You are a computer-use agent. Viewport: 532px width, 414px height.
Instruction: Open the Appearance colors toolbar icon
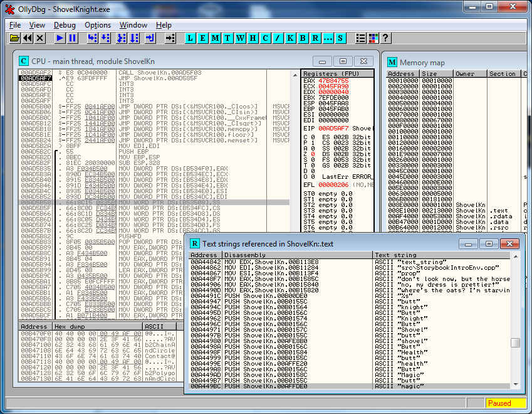click(373, 38)
